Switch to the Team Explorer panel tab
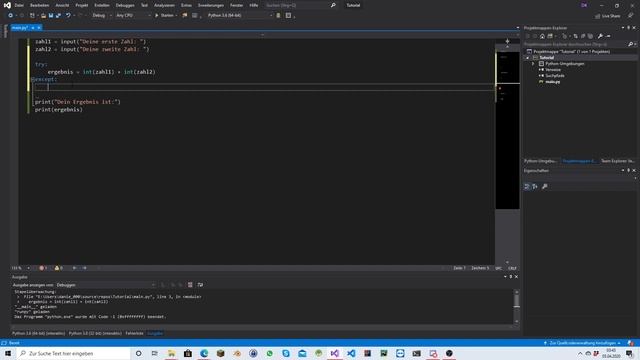 click(x=617, y=161)
